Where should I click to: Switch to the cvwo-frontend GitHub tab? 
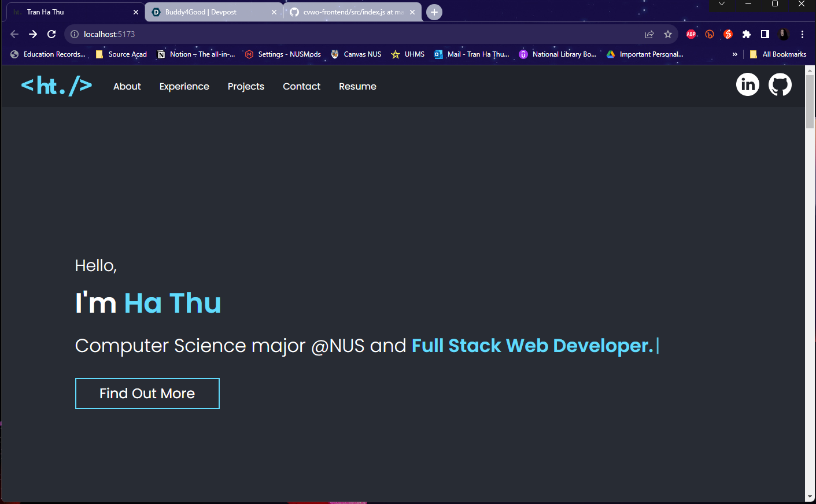click(352, 12)
